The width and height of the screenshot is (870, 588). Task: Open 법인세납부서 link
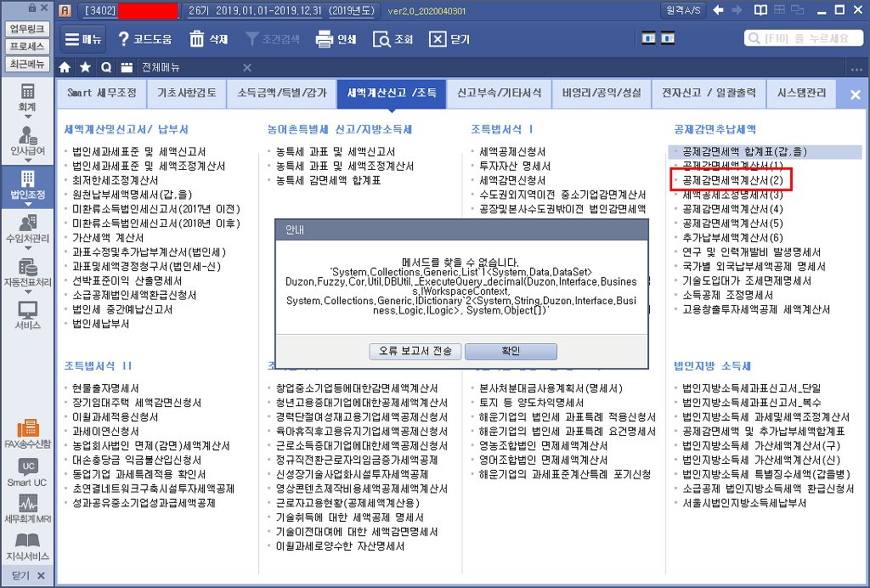click(106, 323)
